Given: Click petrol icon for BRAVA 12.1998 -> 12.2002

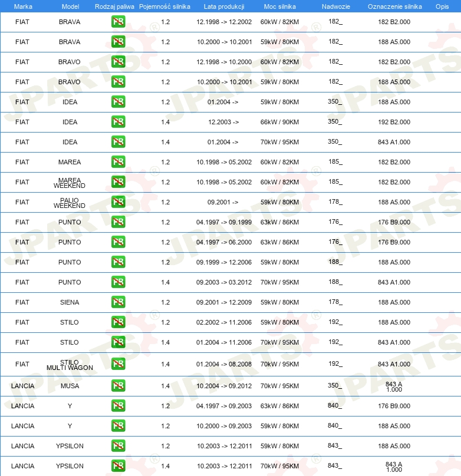Looking at the screenshot, I should pyautogui.click(x=118, y=22).
